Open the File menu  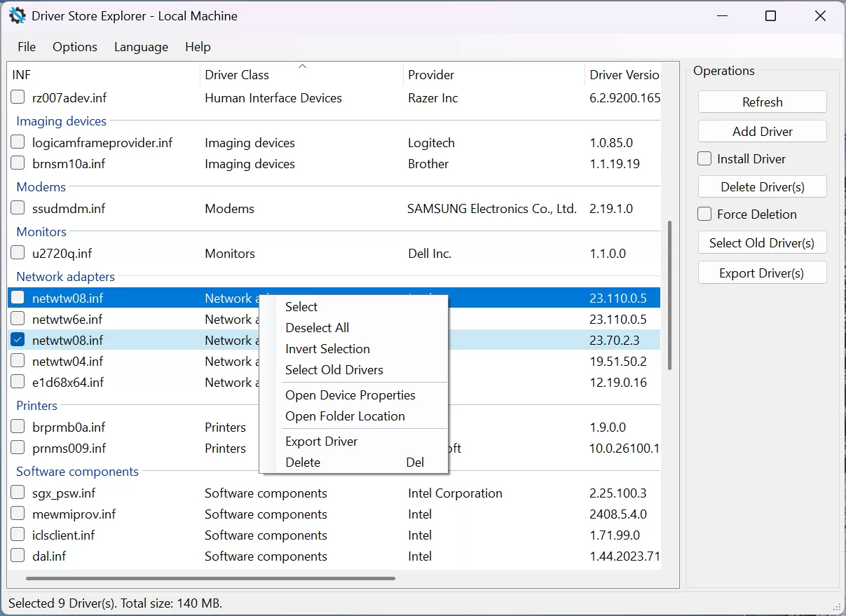pyautogui.click(x=26, y=47)
